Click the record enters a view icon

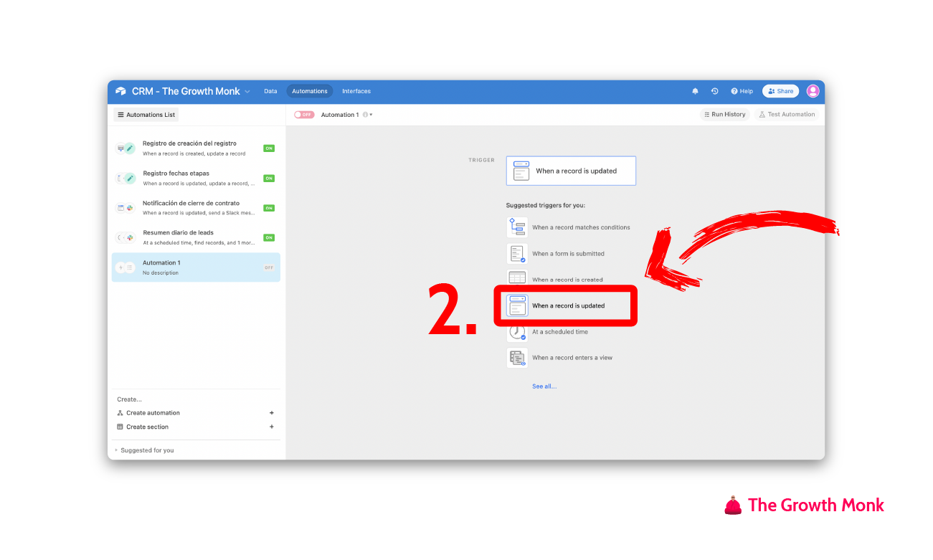pyautogui.click(x=517, y=358)
